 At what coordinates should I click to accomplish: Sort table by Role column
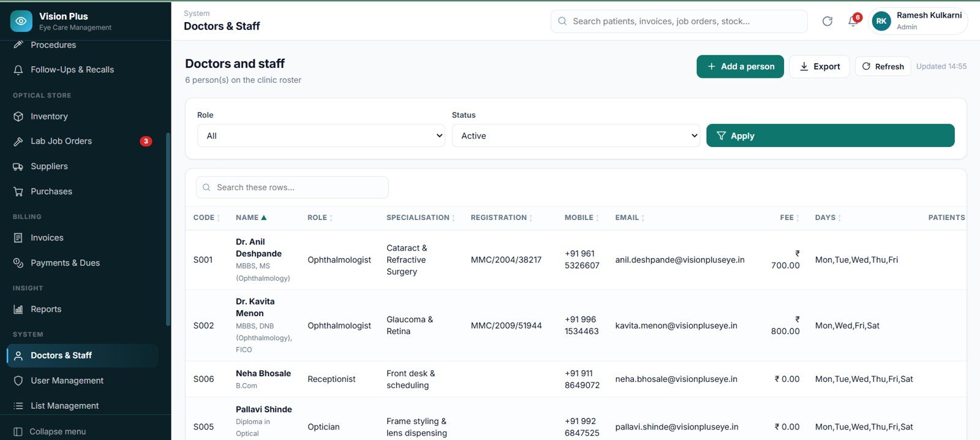(320, 218)
